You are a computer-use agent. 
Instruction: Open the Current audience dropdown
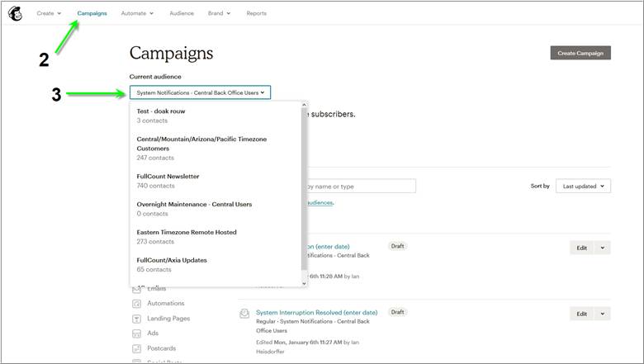click(200, 92)
